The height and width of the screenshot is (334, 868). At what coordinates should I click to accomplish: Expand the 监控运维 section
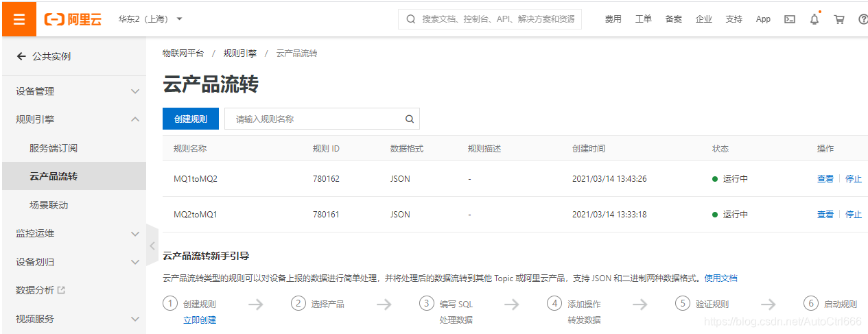[74, 233]
